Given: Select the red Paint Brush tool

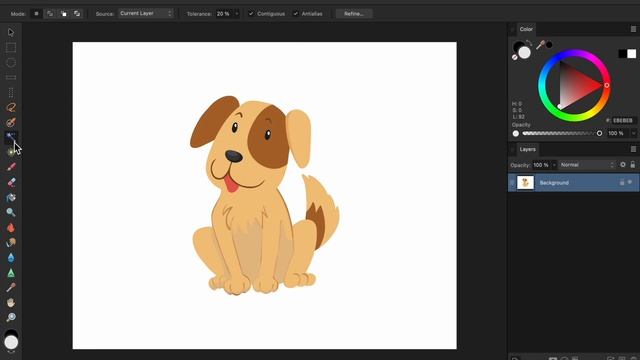Looking at the screenshot, I should coord(11,167).
